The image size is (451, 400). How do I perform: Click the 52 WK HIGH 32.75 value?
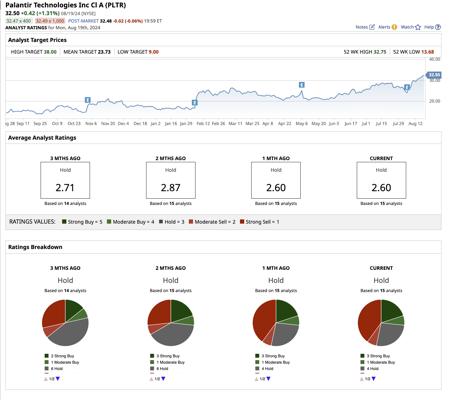click(380, 52)
